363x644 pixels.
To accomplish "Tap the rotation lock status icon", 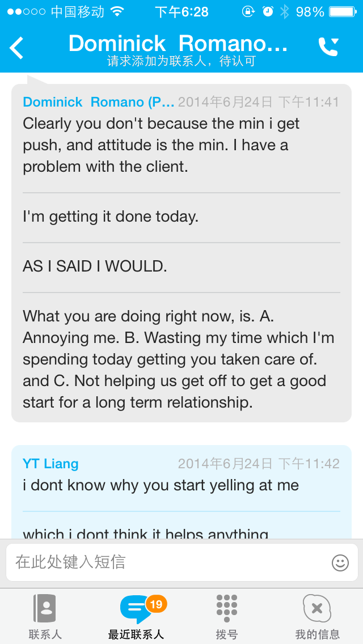I will tap(248, 11).
